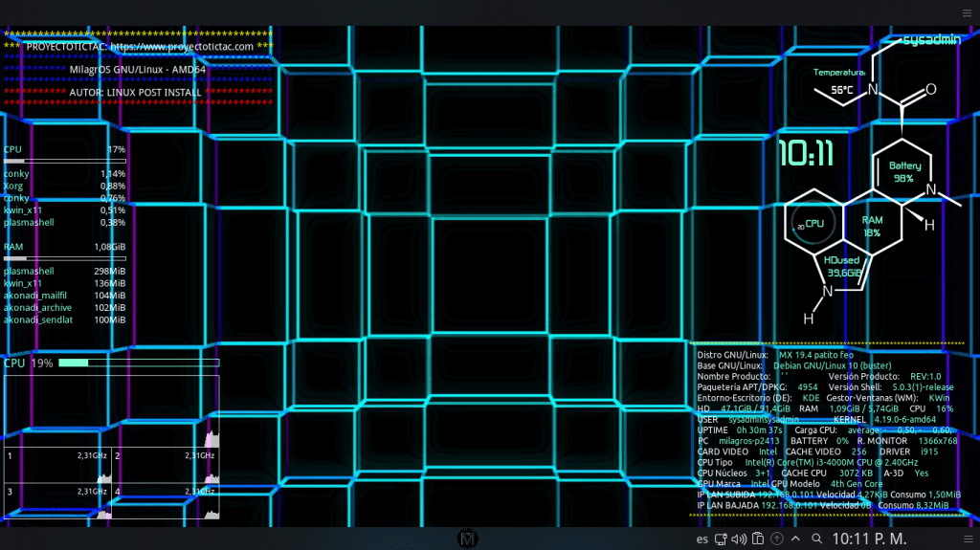Switch the 'es' keyboard layout indicator
The width and height of the screenshot is (980, 550).
click(702, 539)
